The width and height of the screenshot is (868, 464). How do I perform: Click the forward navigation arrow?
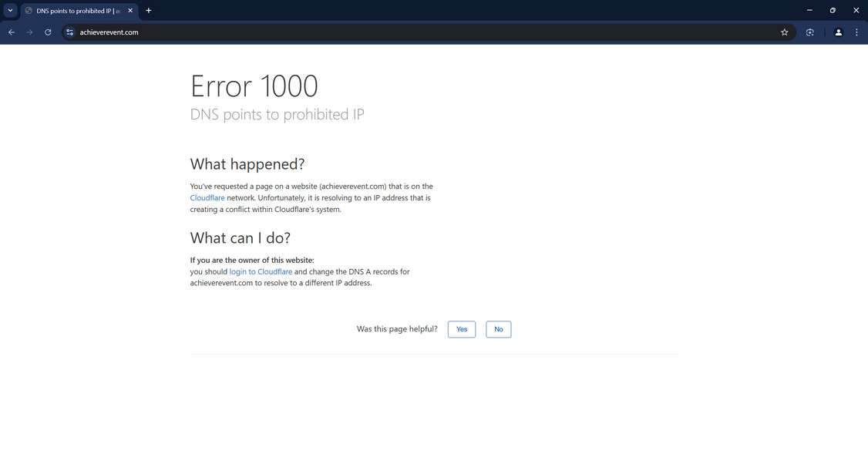[29, 32]
